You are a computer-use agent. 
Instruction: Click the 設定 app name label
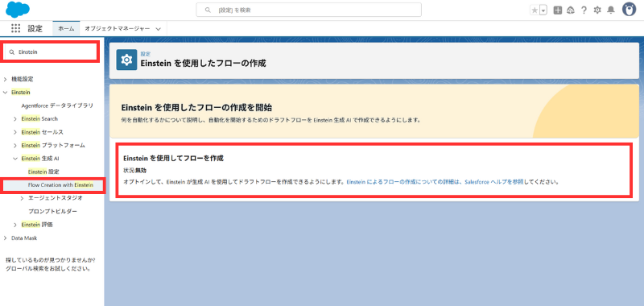point(35,29)
